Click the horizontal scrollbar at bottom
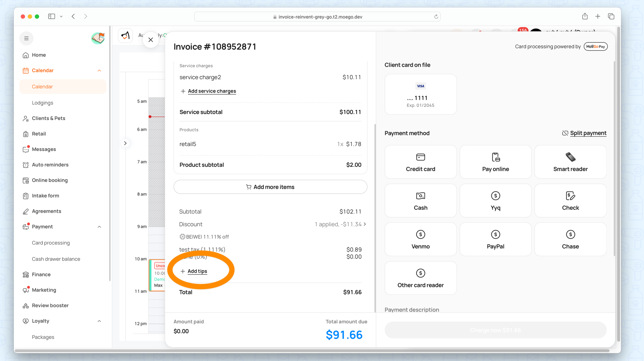Image resolution: width=644 pixels, height=361 pixels. [312, 351]
